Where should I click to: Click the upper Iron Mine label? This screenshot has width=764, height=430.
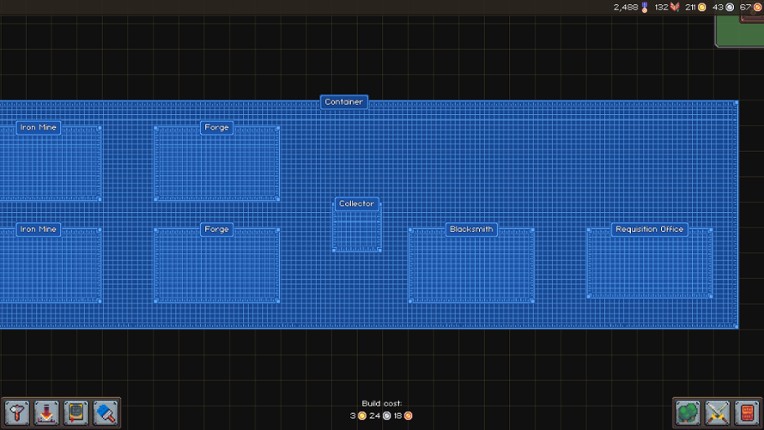point(39,128)
